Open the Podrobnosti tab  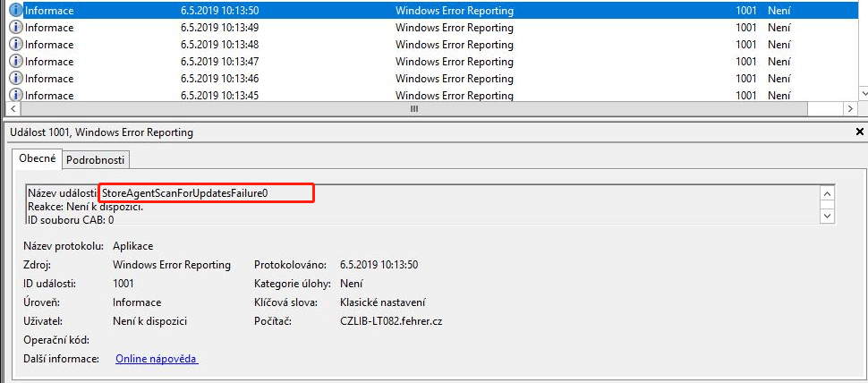[x=98, y=159]
